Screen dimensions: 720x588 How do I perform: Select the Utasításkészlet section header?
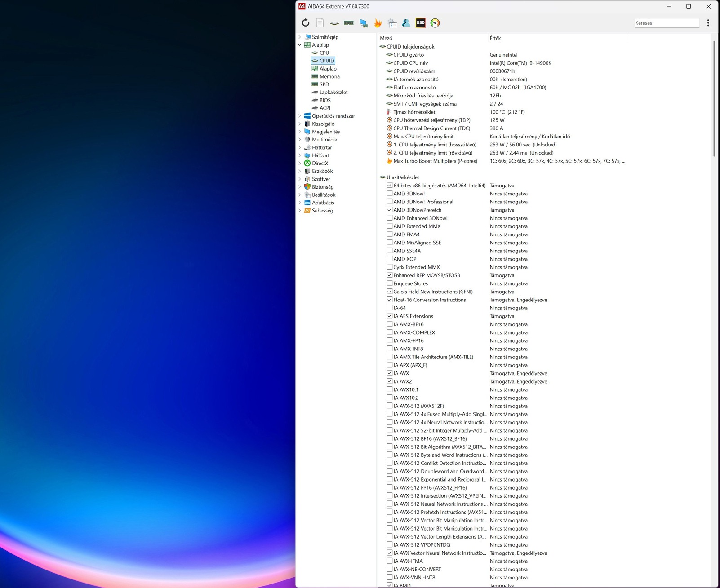click(x=403, y=177)
